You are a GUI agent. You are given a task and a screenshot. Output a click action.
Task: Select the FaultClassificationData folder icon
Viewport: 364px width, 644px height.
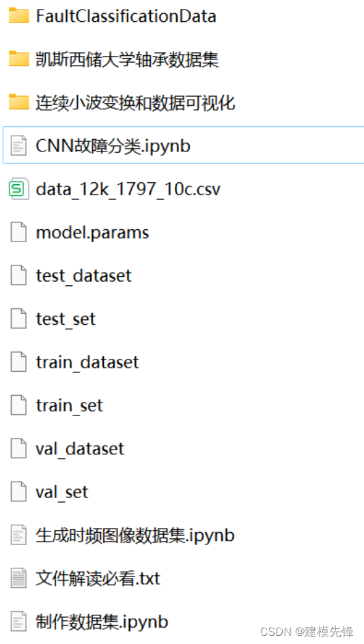coord(19,16)
